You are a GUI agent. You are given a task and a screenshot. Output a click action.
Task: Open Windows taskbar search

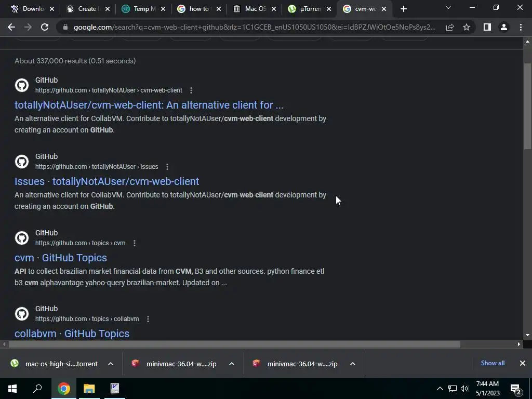[37, 389]
